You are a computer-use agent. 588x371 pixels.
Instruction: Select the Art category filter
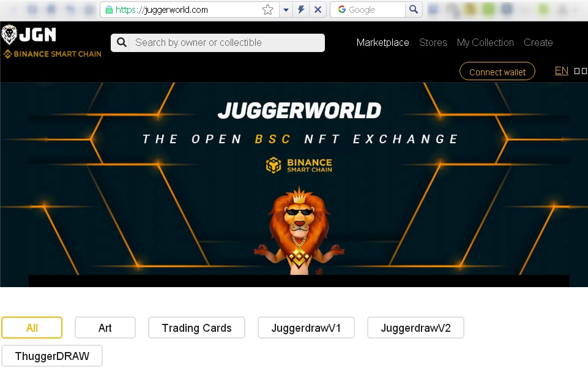pyautogui.click(x=105, y=328)
